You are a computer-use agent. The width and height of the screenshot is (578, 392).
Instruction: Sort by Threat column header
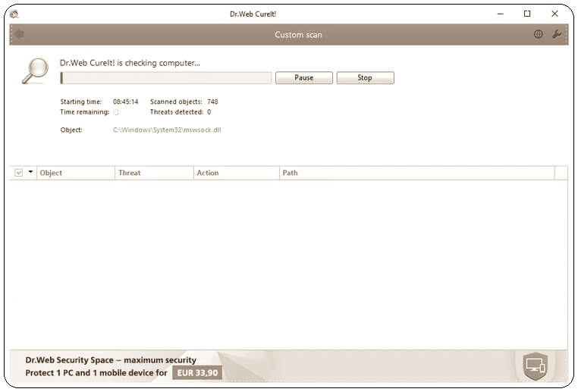coord(155,173)
